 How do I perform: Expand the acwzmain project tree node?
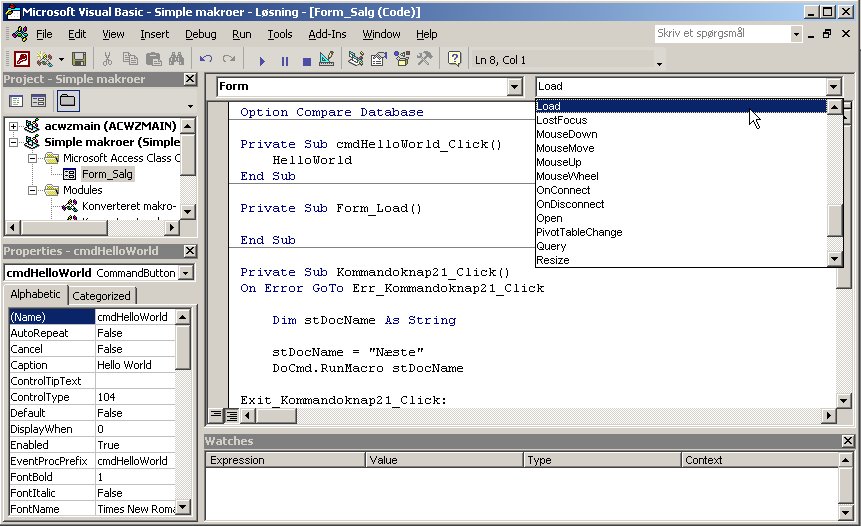(14, 126)
